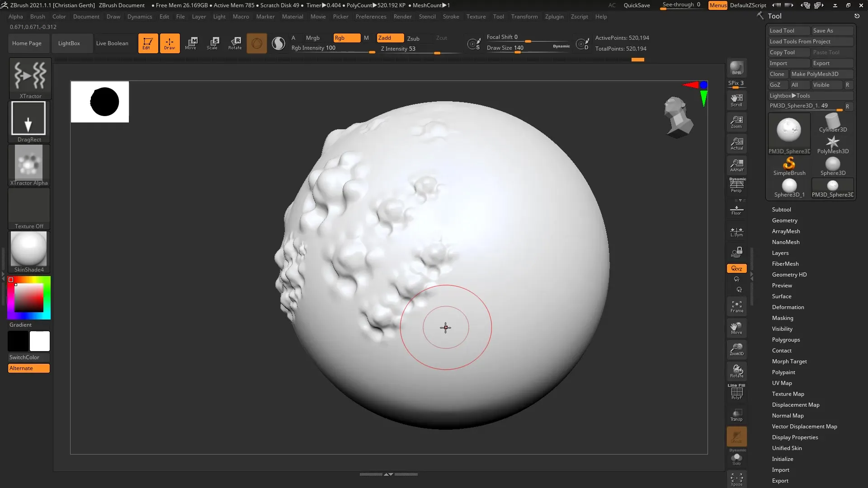Toggle PolyF line fill display

point(736,392)
